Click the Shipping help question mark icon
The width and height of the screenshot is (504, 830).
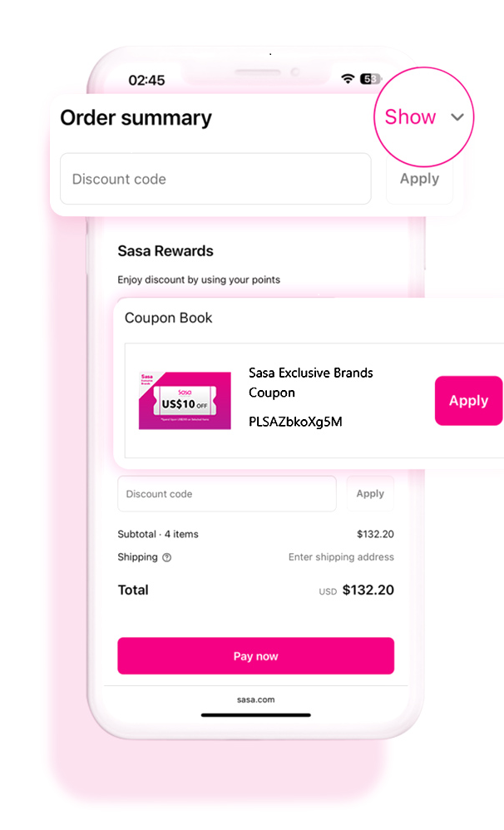(167, 558)
